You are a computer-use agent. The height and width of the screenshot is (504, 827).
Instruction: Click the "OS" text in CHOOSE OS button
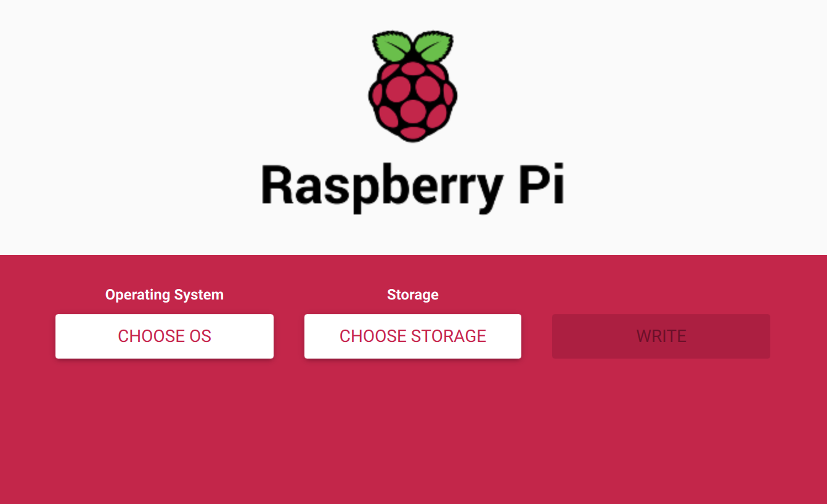[x=200, y=336]
